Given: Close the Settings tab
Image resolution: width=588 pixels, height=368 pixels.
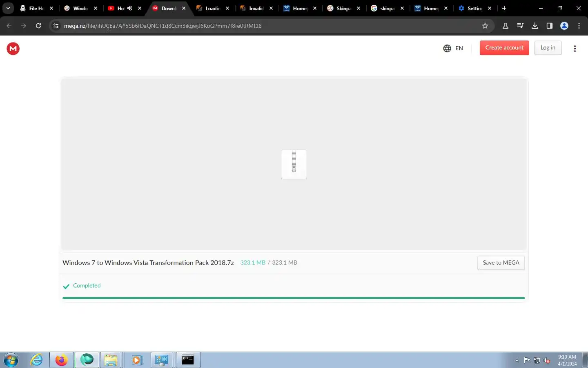Looking at the screenshot, I should pyautogui.click(x=490, y=8).
